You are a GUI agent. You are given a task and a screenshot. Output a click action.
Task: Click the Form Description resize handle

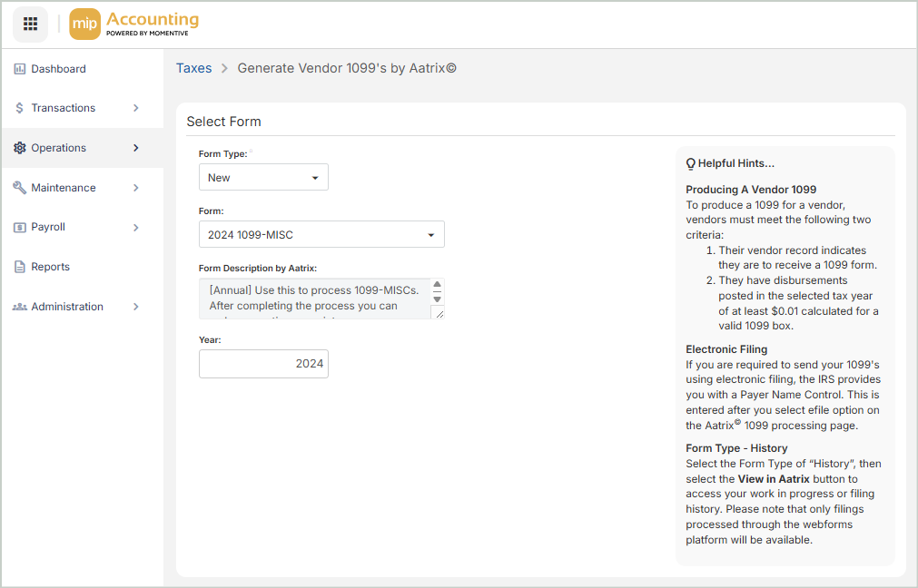[438, 313]
